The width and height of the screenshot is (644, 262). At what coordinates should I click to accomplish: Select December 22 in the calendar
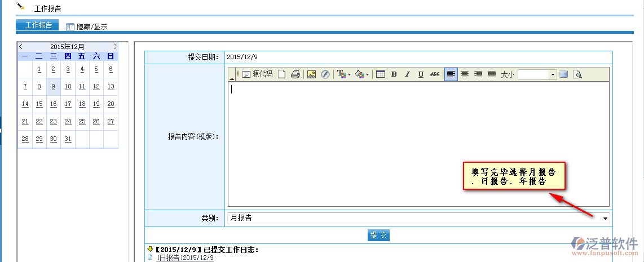39,121
